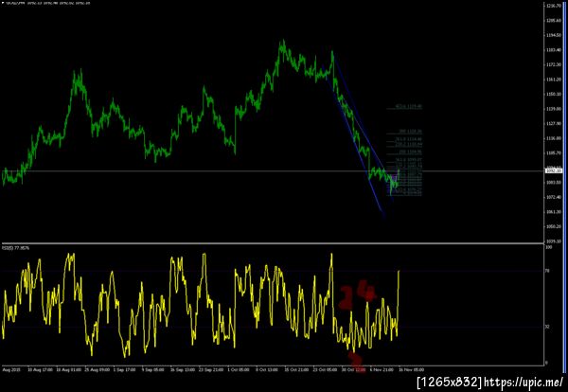Select the 1105.70 price axis label

coord(553,152)
